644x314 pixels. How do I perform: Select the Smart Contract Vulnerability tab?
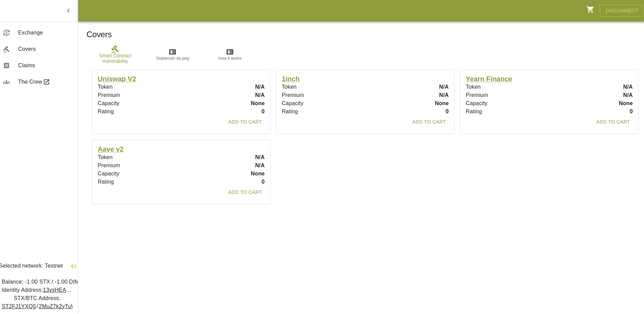115,54
